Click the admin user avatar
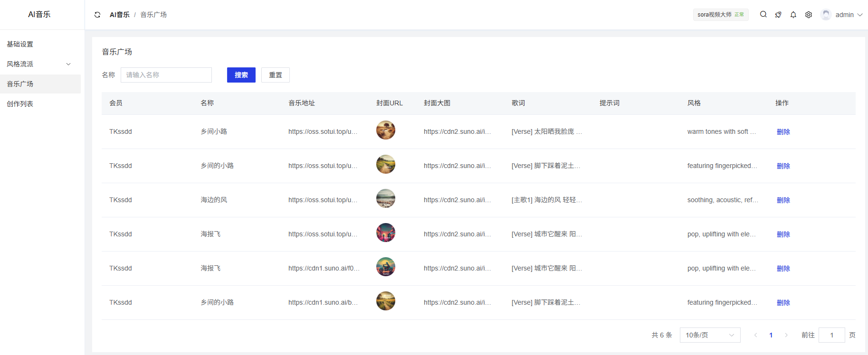This screenshot has width=868, height=355. pos(826,15)
